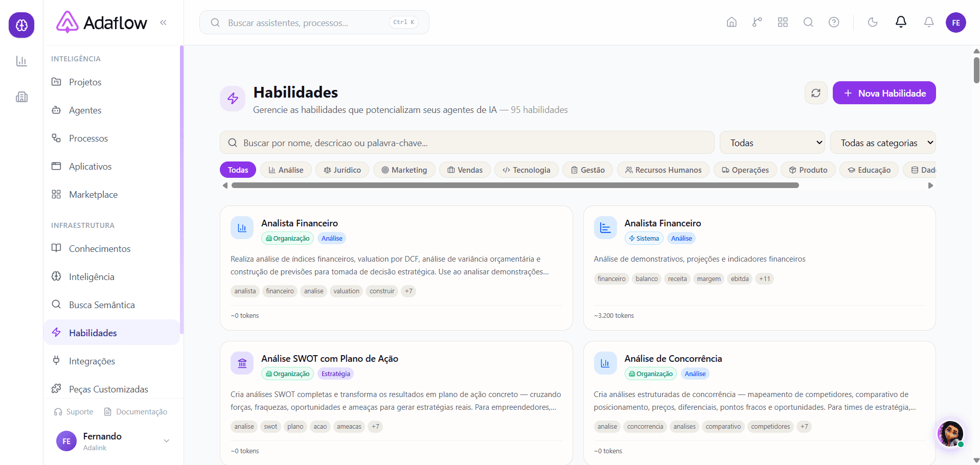This screenshot has width=980, height=465.
Task: Click the ebitda tag
Action: [x=740, y=278]
